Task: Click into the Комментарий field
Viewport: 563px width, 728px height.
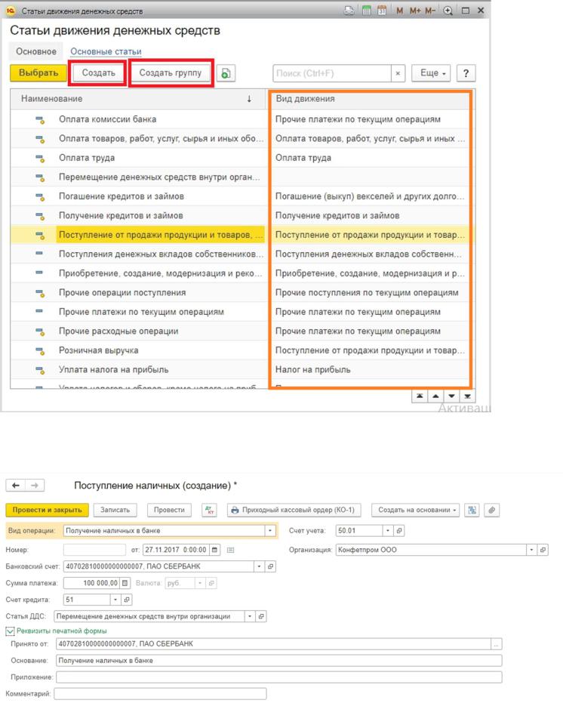Action: (x=160, y=694)
